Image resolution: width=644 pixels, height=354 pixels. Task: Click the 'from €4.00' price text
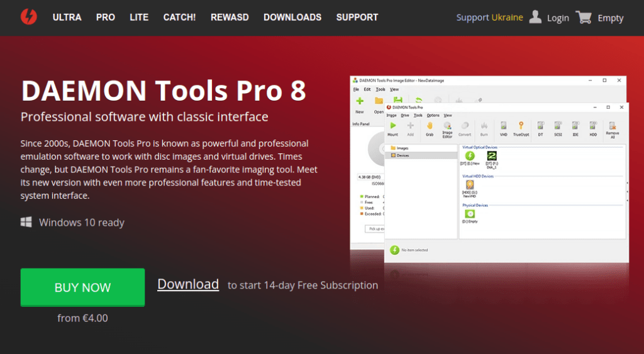82,318
